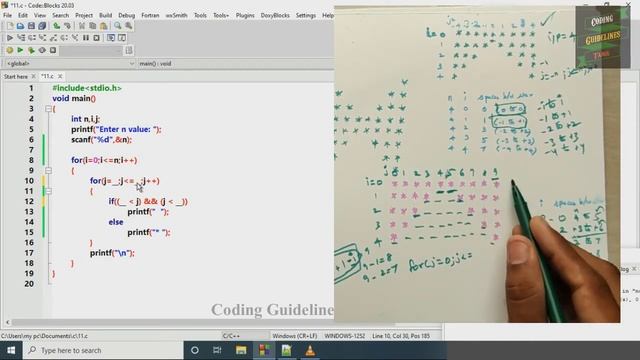This screenshot has height=360, width=640.
Task: Open the DoxyBlocks menu
Action: tap(275, 15)
